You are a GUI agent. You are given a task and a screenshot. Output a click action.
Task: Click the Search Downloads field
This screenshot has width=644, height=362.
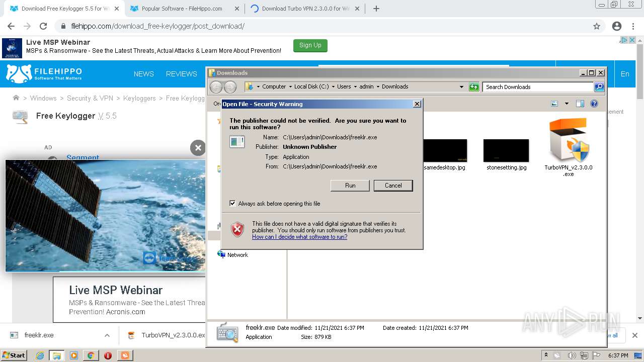pyautogui.click(x=538, y=87)
